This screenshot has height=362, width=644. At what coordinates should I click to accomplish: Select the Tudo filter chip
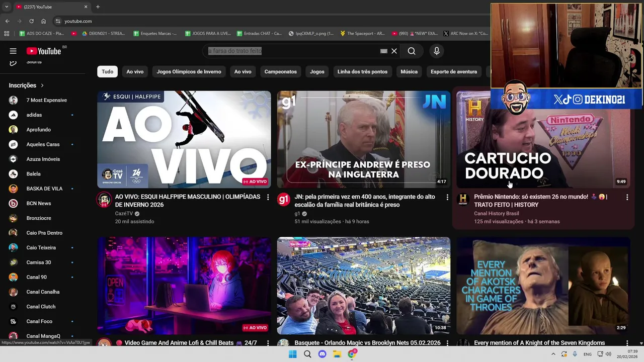[x=108, y=72]
